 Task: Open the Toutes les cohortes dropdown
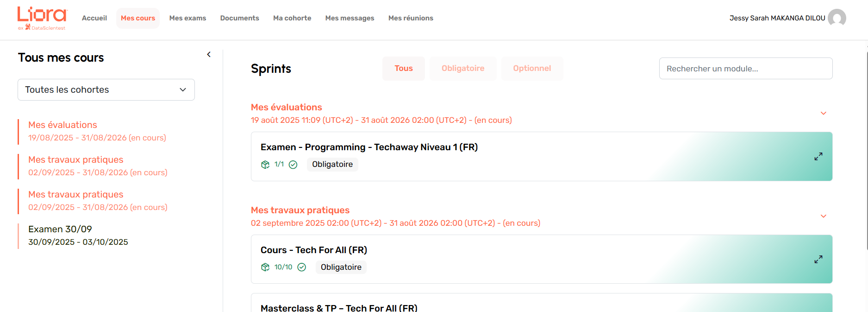[x=106, y=89]
